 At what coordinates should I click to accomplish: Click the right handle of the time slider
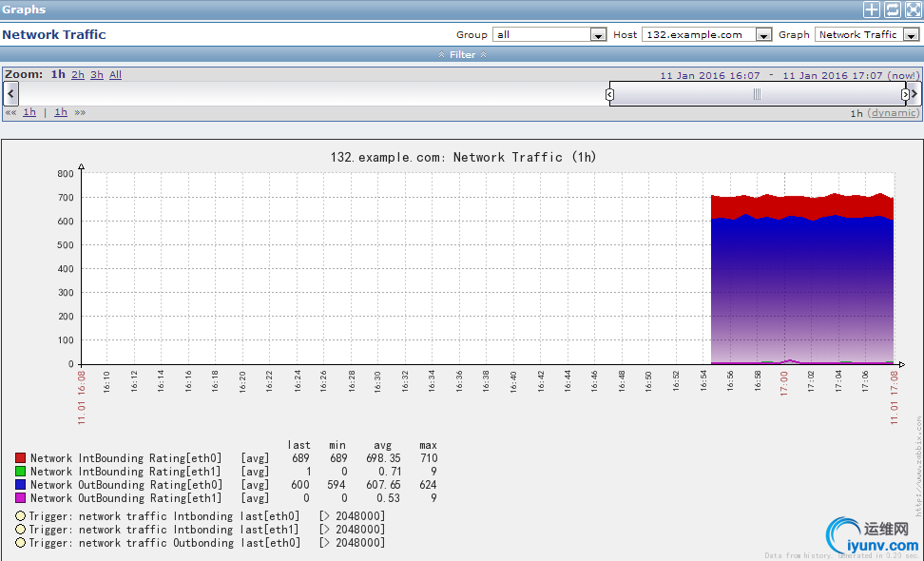(x=905, y=94)
